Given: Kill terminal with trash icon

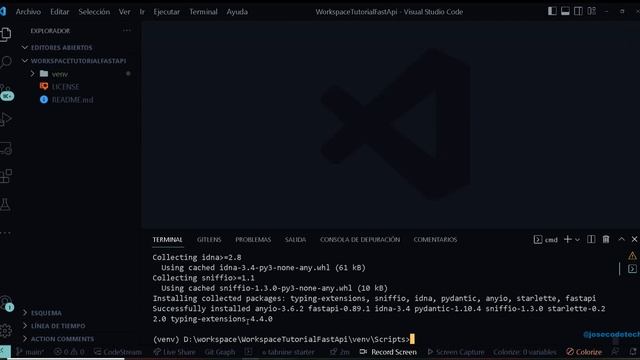Looking at the screenshot, I should click(606, 240).
